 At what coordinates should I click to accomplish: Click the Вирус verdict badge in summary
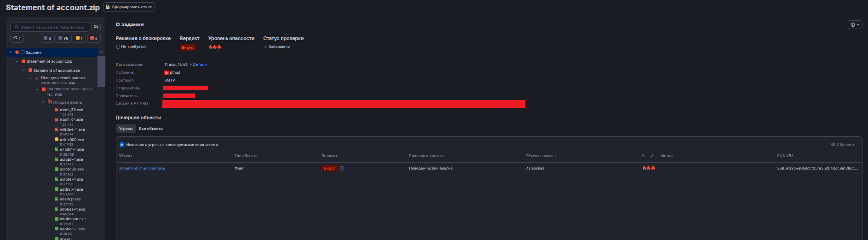188,47
